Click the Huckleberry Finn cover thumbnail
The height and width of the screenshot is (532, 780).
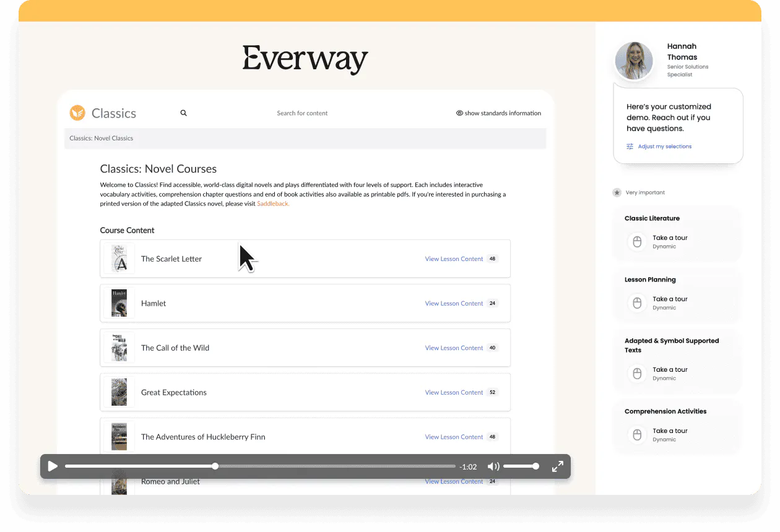[x=119, y=437]
